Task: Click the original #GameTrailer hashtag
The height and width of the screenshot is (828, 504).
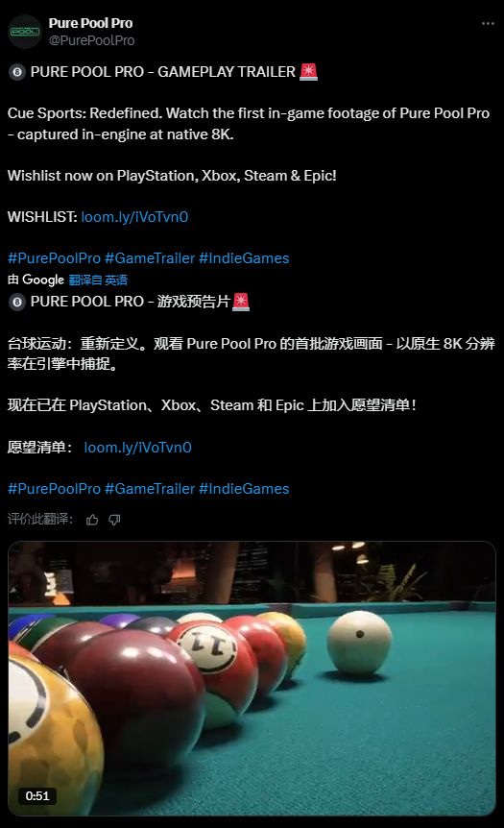Action: [x=150, y=258]
